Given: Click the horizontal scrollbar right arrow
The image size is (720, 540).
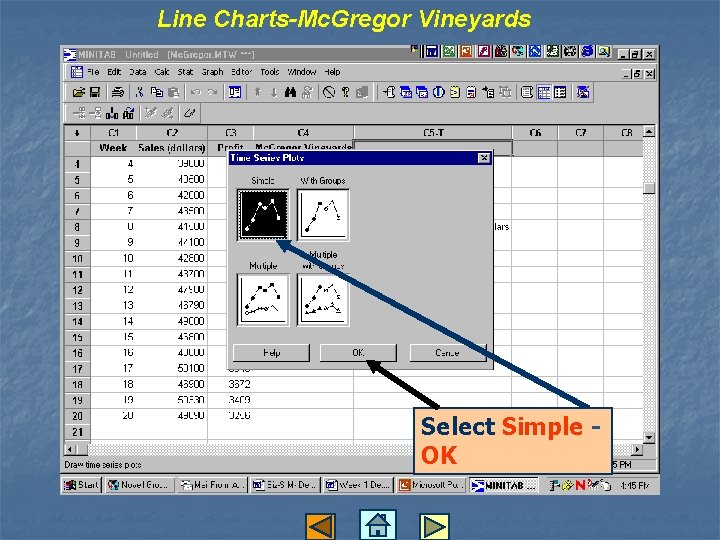Looking at the screenshot, I should [637, 449].
